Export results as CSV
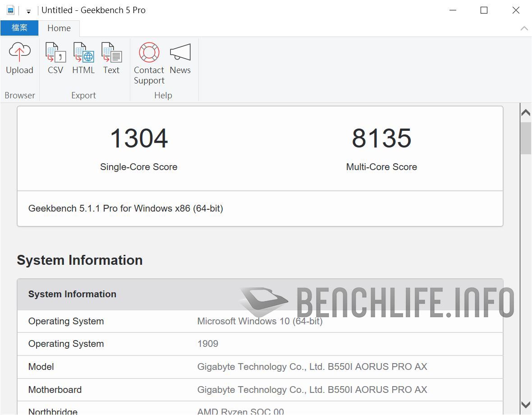532x415 pixels. (55, 53)
